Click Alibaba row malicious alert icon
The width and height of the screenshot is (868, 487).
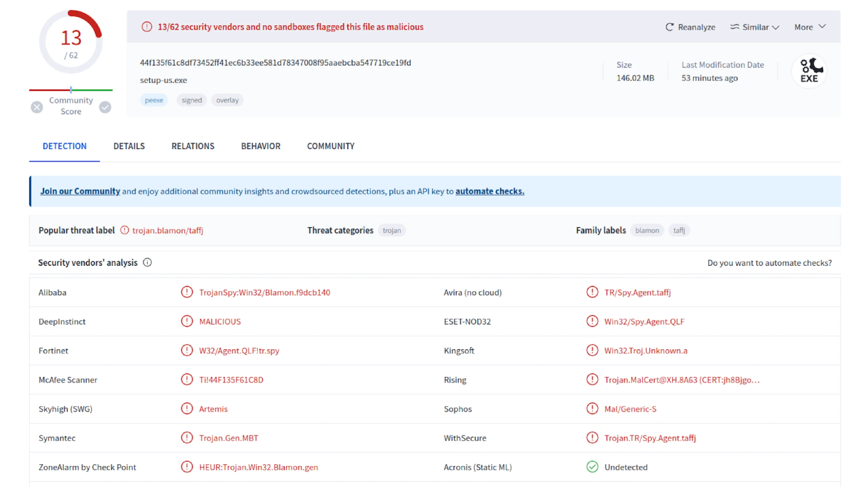coord(186,292)
